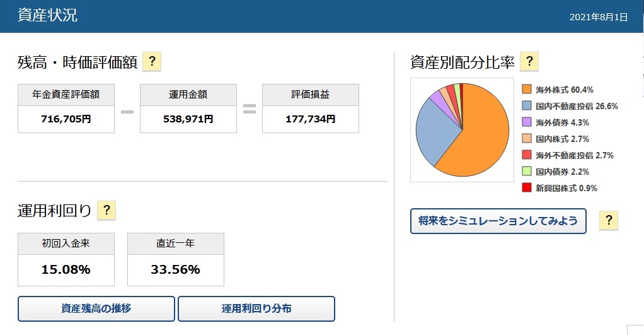This screenshot has height=335, width=644.
Task: Select the purple 海外債券 legend swatch
Action: (x=527, y=122)
